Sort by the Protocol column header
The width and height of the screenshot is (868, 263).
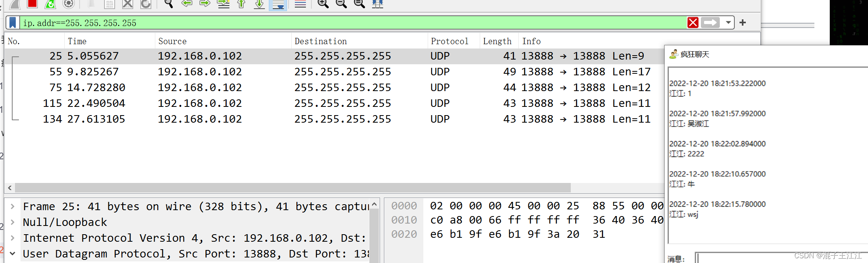point(454,41)
